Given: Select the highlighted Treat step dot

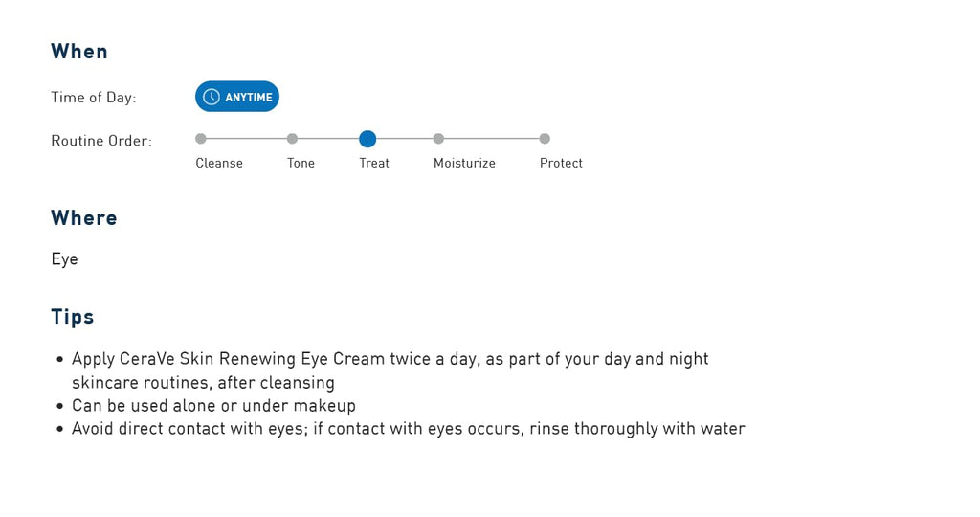Looking at the screenshot, I should coord(367,139).
